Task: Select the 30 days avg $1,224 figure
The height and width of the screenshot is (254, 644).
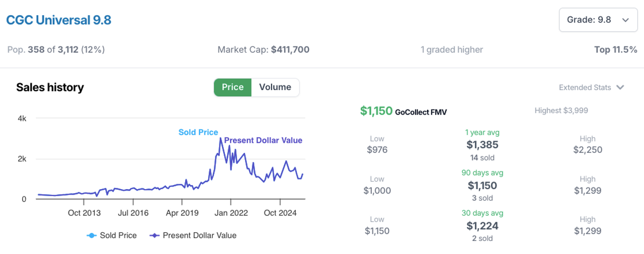Action: tap(482, 226)
